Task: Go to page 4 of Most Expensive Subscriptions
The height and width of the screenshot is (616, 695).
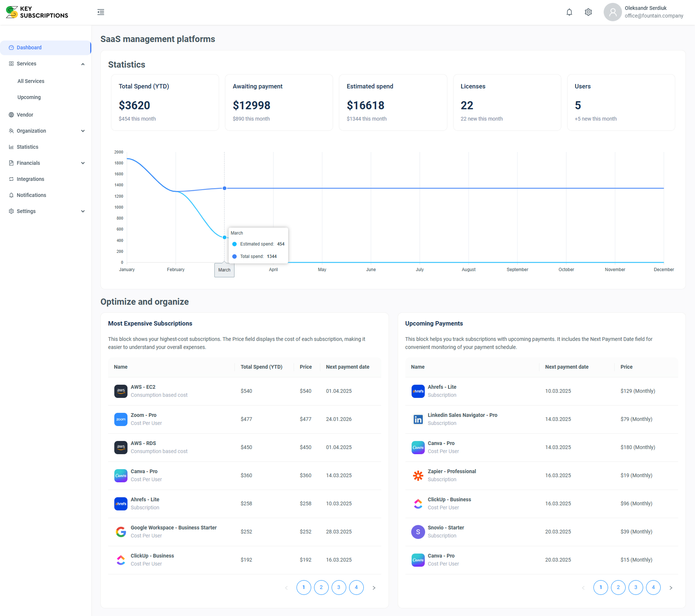Action: pyautogui.click(x=356, y=588)
